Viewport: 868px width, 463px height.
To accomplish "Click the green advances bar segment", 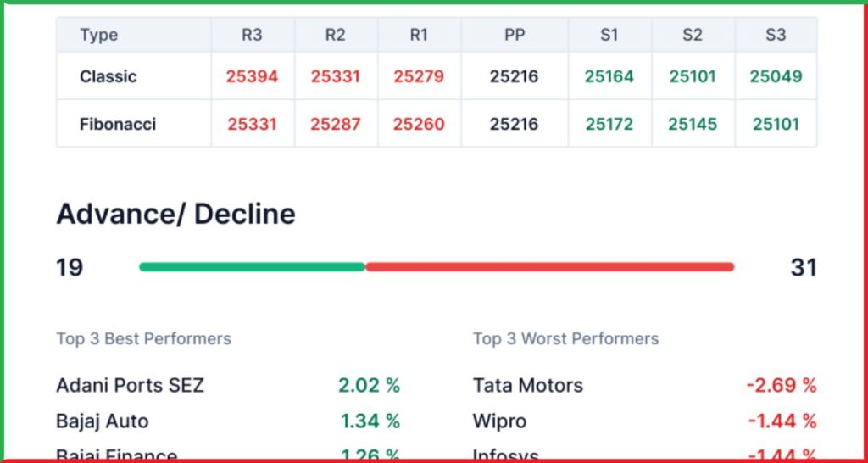I will [x=253, y=267].
